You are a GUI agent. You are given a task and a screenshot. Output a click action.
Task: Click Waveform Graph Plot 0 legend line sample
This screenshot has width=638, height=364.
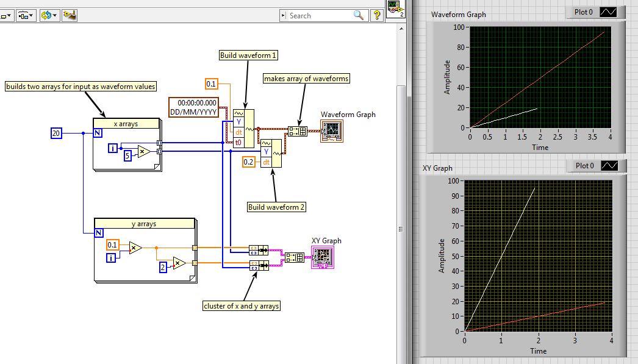tap(608, 12)
